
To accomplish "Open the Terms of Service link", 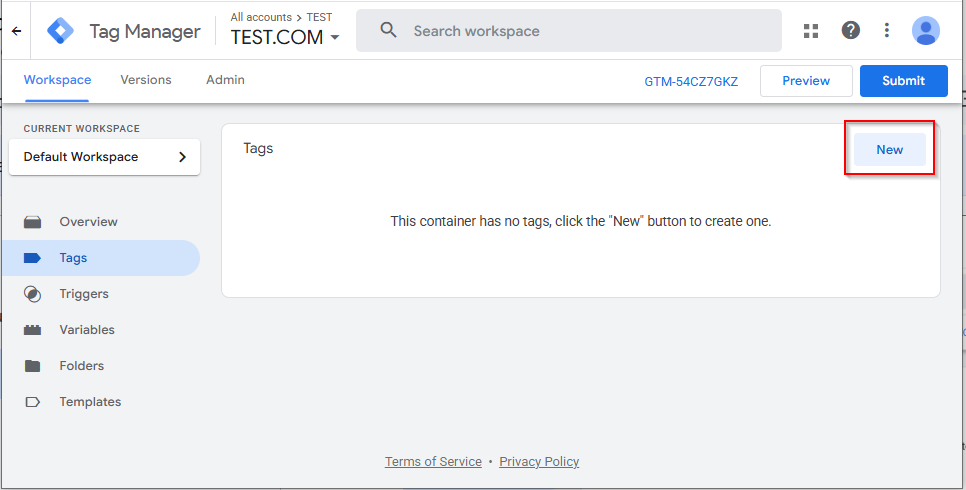I will tap(433, 462).
